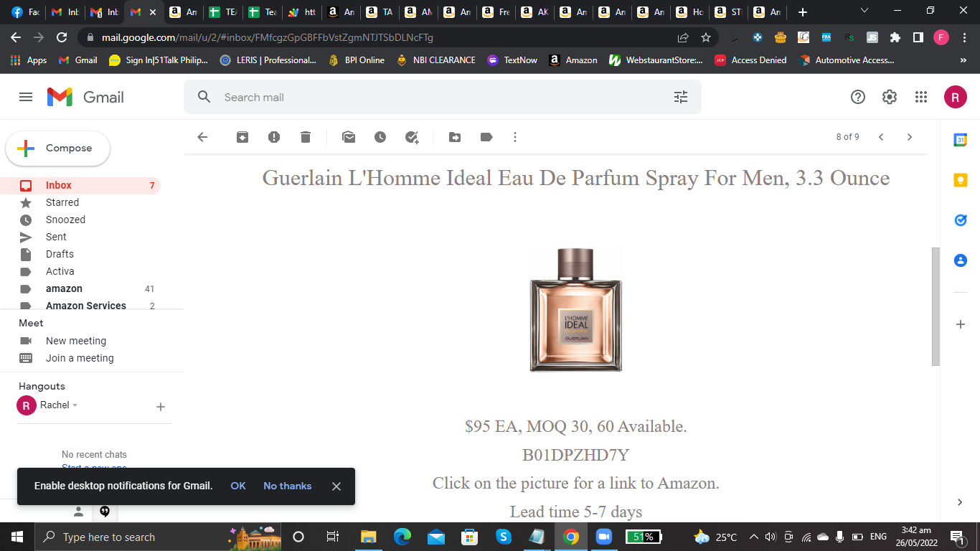Image resolution: width=980 pixels, height=551 pixels.
Task: Open Gmail Support help icon
Action: [858, 97]
